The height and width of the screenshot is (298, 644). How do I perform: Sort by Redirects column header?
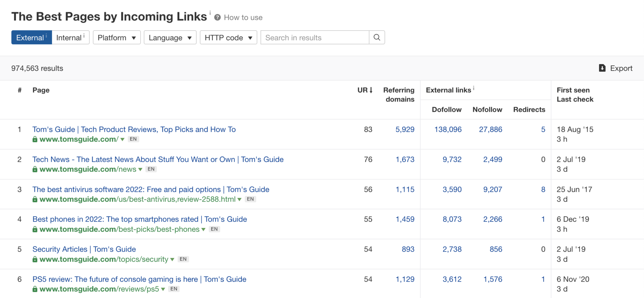point(529,110)
